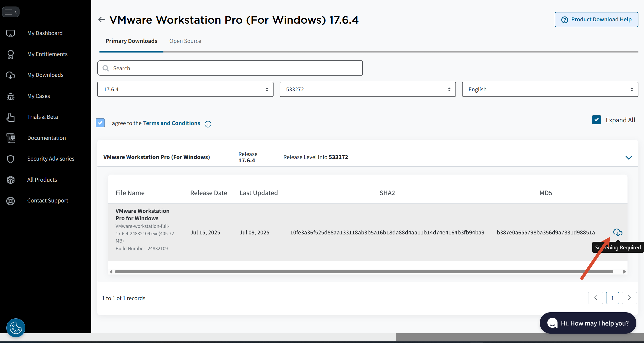This screenshot has height=343, width=644.
Task: Go to previous page of records
Action: tap(596, 298)
